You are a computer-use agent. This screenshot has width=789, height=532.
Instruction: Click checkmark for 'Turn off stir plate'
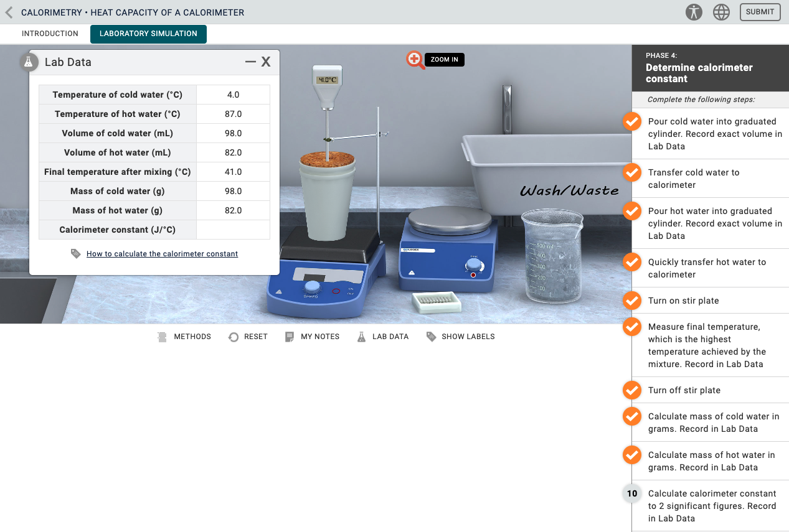(x=632, y=390)
